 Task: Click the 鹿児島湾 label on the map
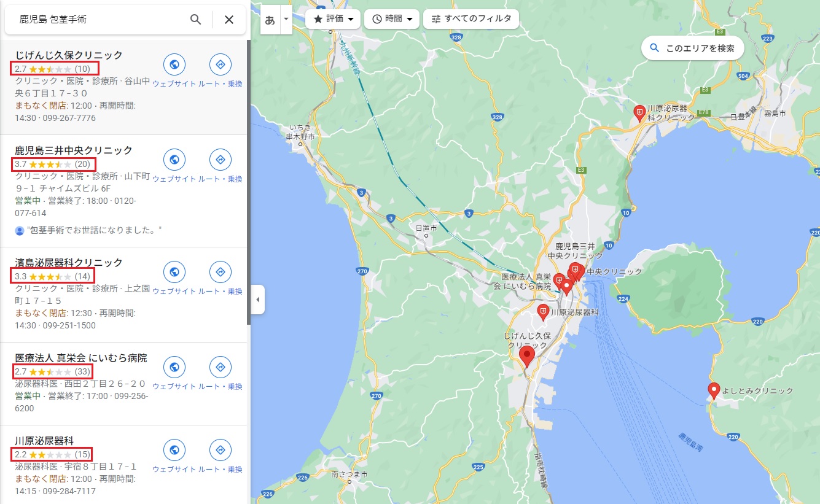[x=690, y=443]
